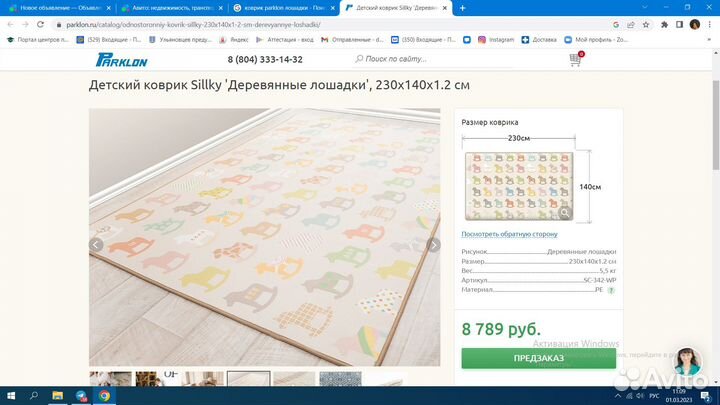Close the 'коврик parklon лошадки' tab

coord(333,8)
